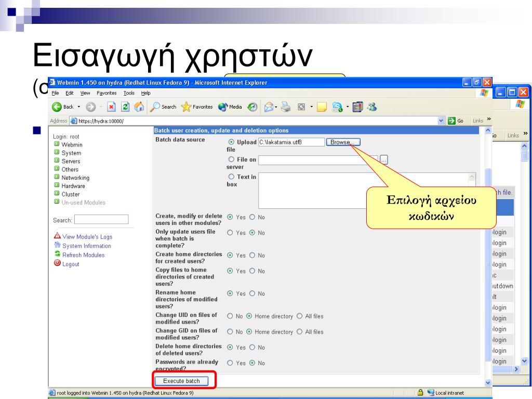Open the Help menu
The width and height of the screenshot is (532, 399).
146,93
